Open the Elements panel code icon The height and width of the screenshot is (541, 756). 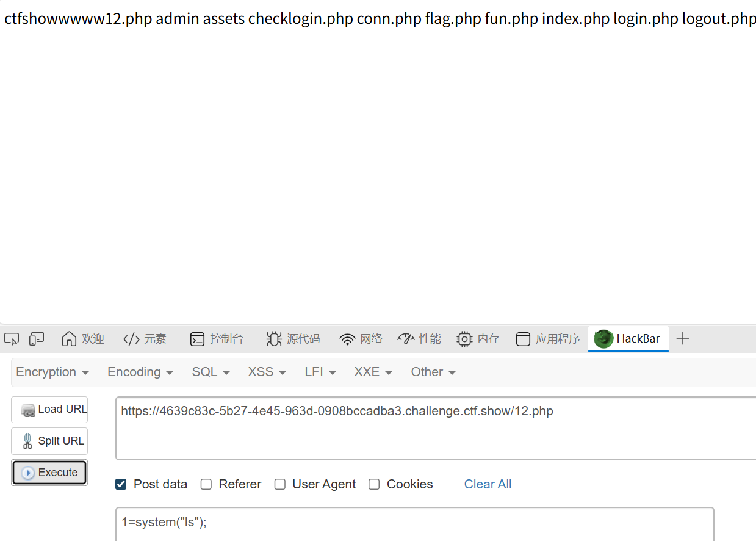tap(131, 339)
